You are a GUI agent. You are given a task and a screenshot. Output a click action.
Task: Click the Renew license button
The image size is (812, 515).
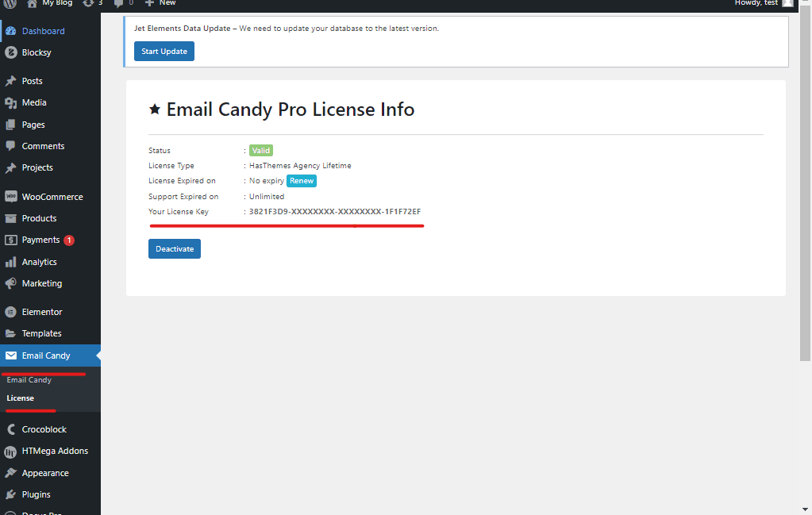302,181
